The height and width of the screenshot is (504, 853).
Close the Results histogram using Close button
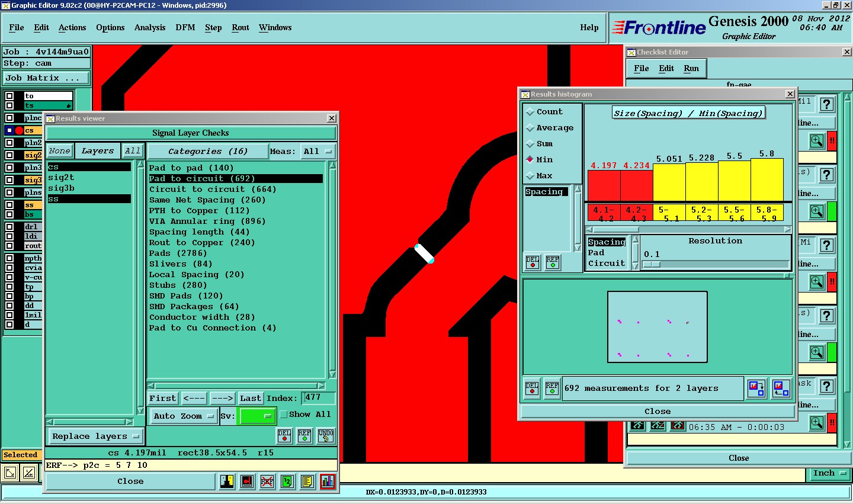658,412
